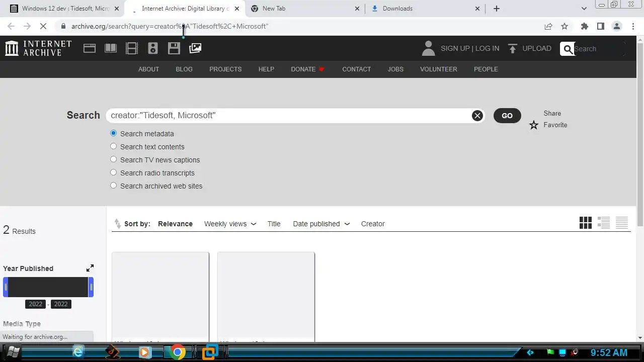Open Chrome tab search chevron
The image size is (644, 362).
584,9
